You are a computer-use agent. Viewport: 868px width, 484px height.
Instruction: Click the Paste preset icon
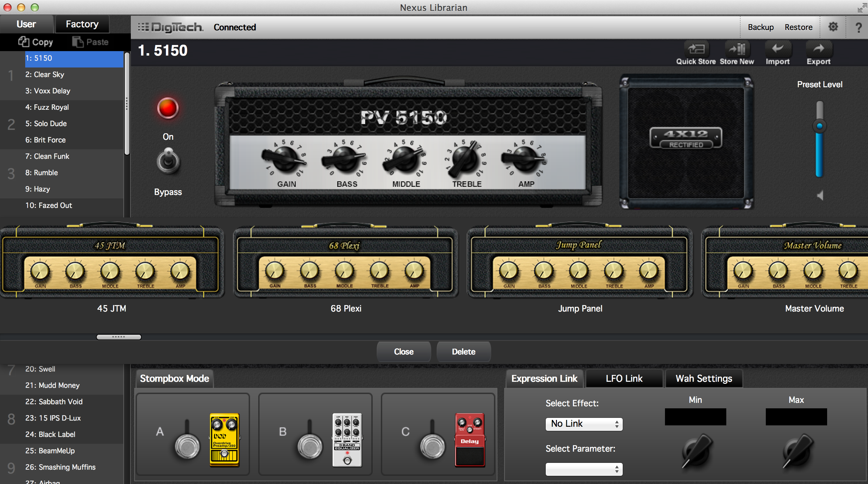pos(78,42)
